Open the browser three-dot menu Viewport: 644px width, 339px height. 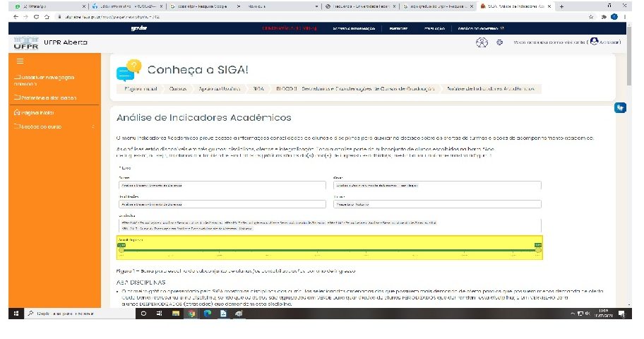click(x=625, y=17)
